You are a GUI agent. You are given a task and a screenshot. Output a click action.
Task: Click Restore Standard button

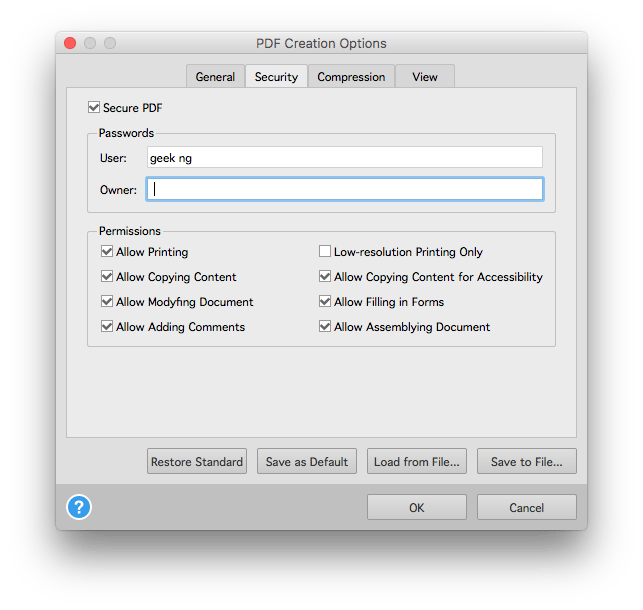(197, 462)
